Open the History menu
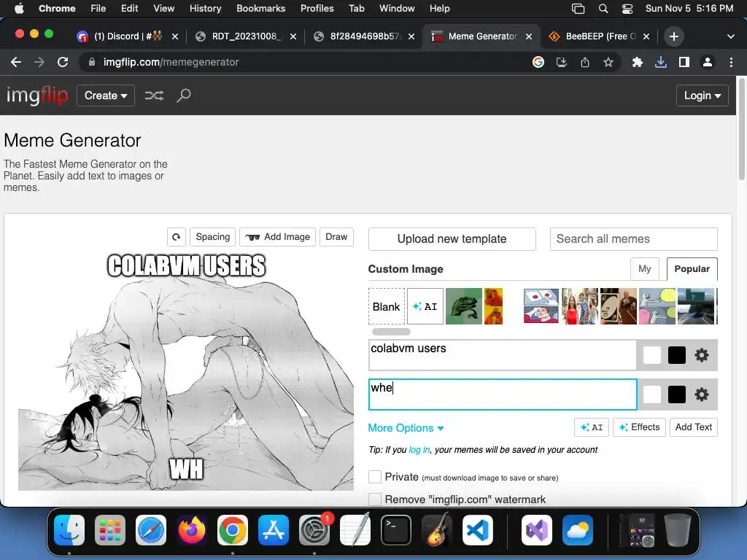747x560 pixels. click(205, 9)
